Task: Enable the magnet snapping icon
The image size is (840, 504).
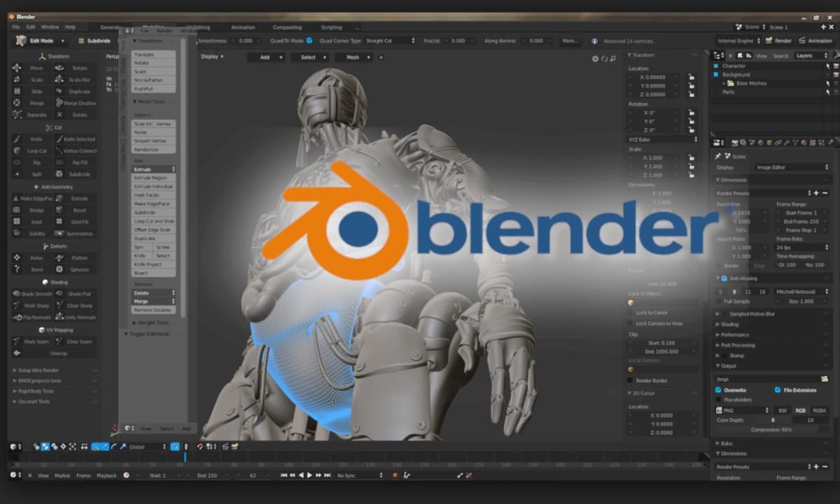Action: tap(200, 446)
